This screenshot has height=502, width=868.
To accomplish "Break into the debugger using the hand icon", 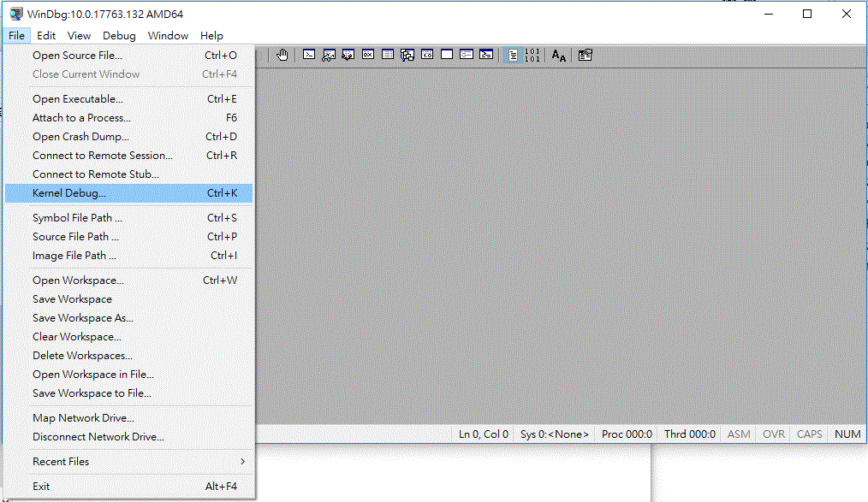I will [x=282, y=54].
